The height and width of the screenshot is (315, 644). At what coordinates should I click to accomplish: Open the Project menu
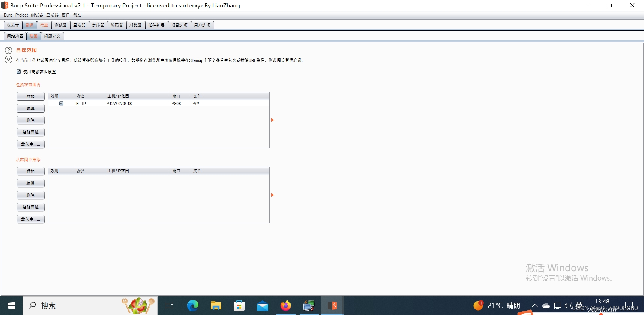pyautogui.click(x=21, y=15)
